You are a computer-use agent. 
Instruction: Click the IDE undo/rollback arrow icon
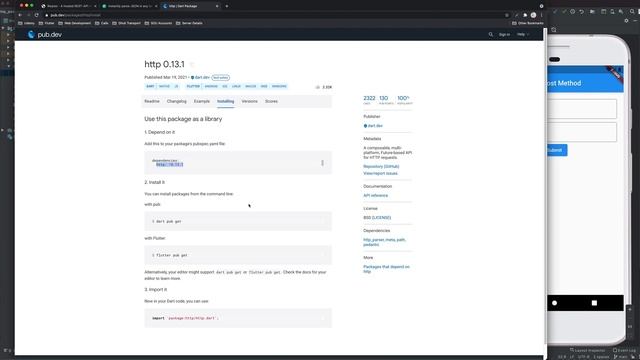point(582,12)
